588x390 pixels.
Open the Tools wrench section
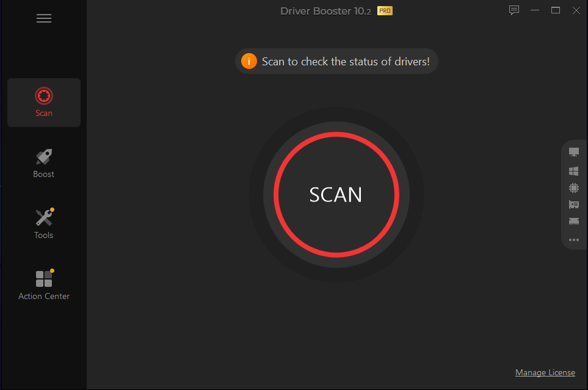(x=44, y=224)
